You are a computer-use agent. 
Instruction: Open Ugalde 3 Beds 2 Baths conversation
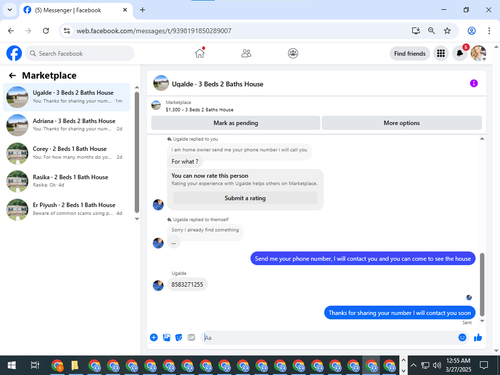[67, 97]
